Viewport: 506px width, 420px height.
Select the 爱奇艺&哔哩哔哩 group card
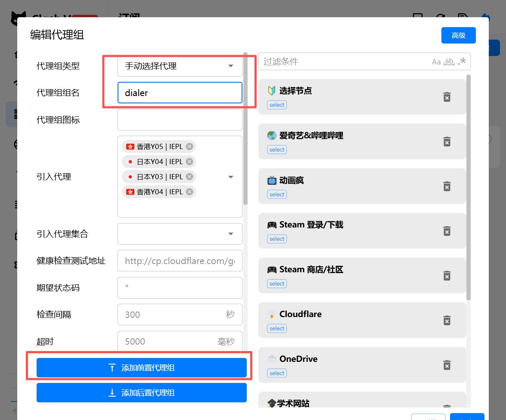(362, 141)
